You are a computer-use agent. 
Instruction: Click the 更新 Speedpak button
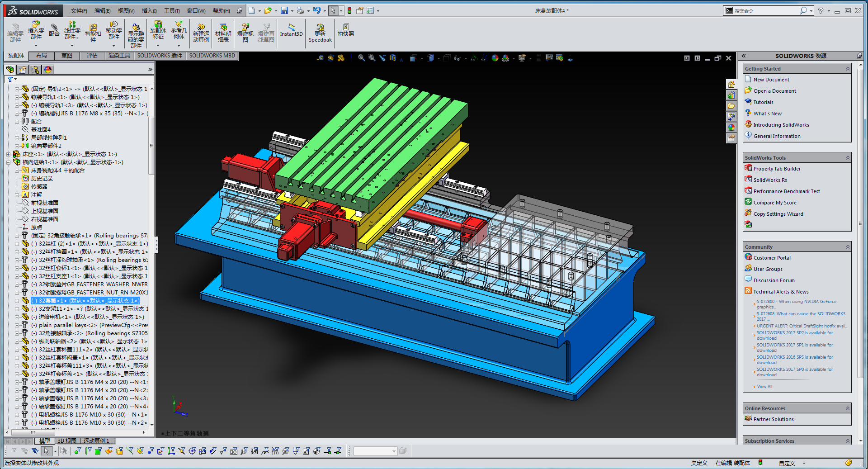320,33
